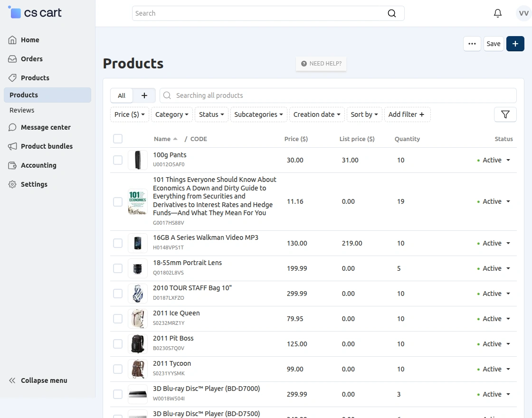This screenshot has height=418, width=532.
Task: Go to Home in the sidebar
Action: coord(30,40)
